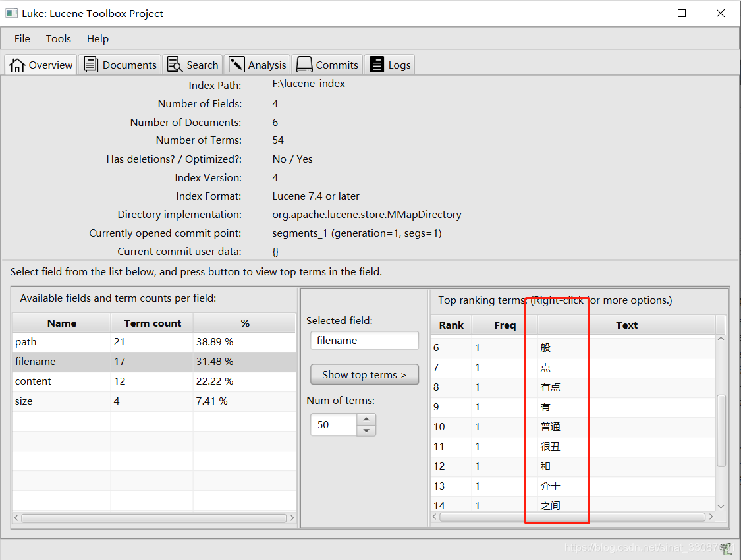Click the Index Path value F:\lucene-index
Screen dimensions: 741x560
coord(309,84)
